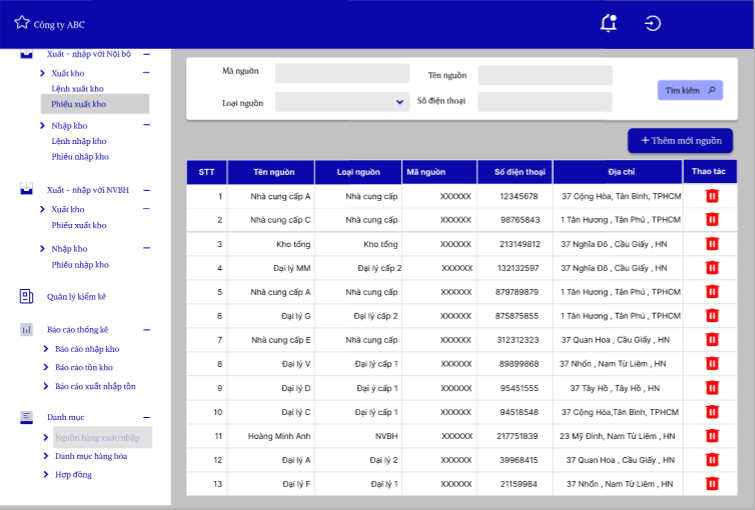Expand Báo cáo tồn kho chevron

[x=46, y=367]
